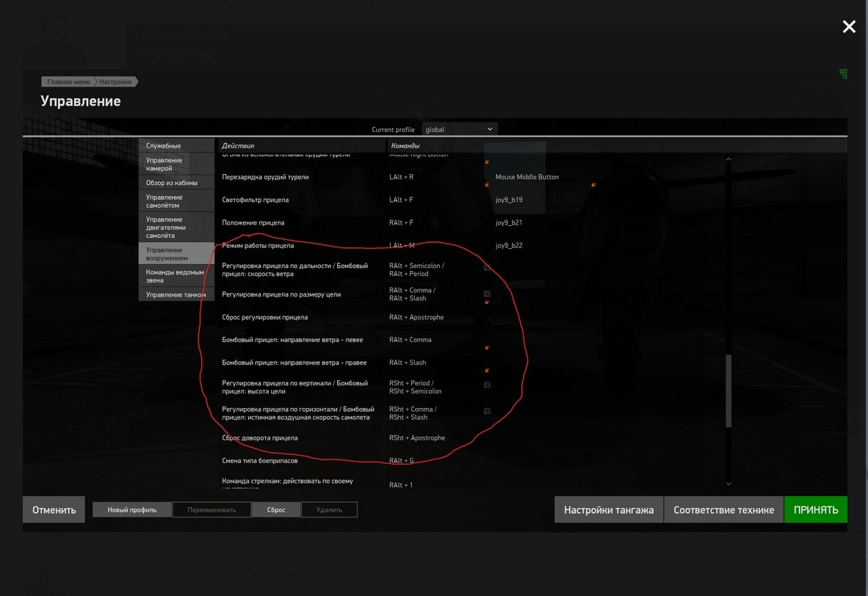868x596 pixels.
Task: Create profile with Новый профиль button
Action: tap(131, 509)
